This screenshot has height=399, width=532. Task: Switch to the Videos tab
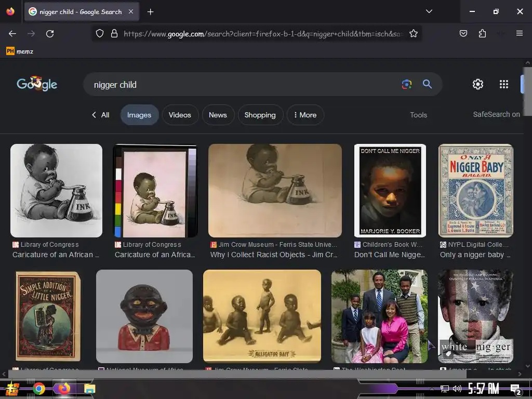point(180,115)
